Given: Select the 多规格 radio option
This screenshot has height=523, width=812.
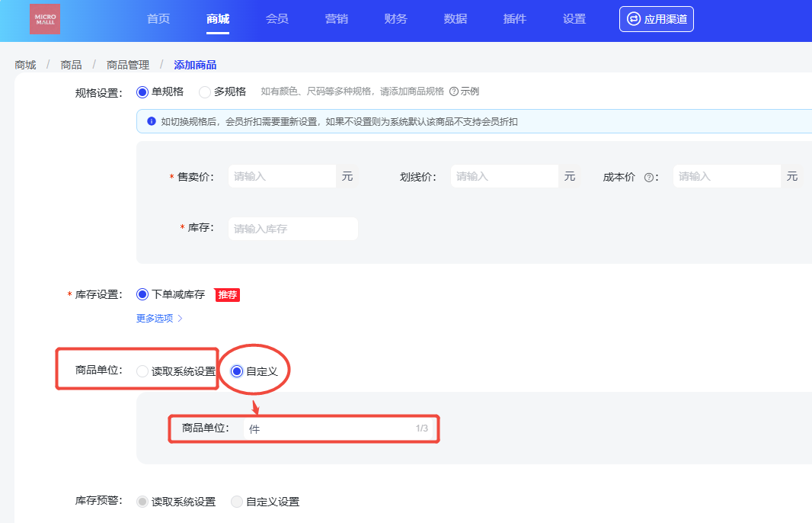Looking at the screenshot, I should (x=205, y=91).
